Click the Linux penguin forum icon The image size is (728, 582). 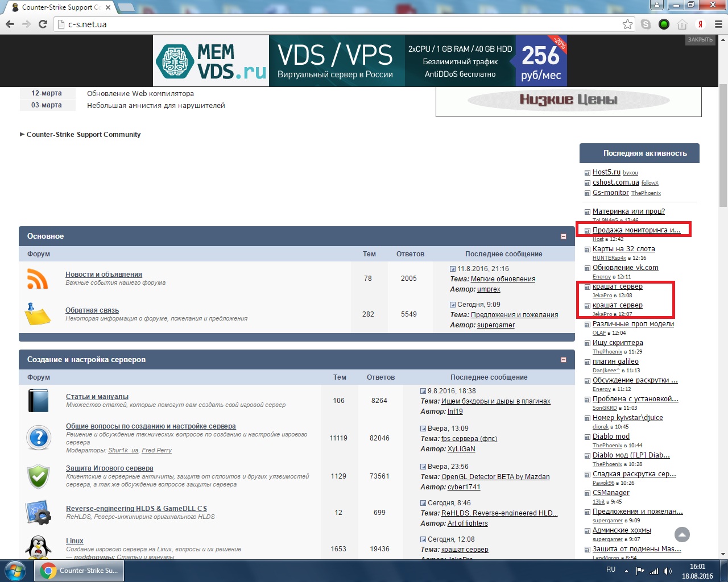39,547
